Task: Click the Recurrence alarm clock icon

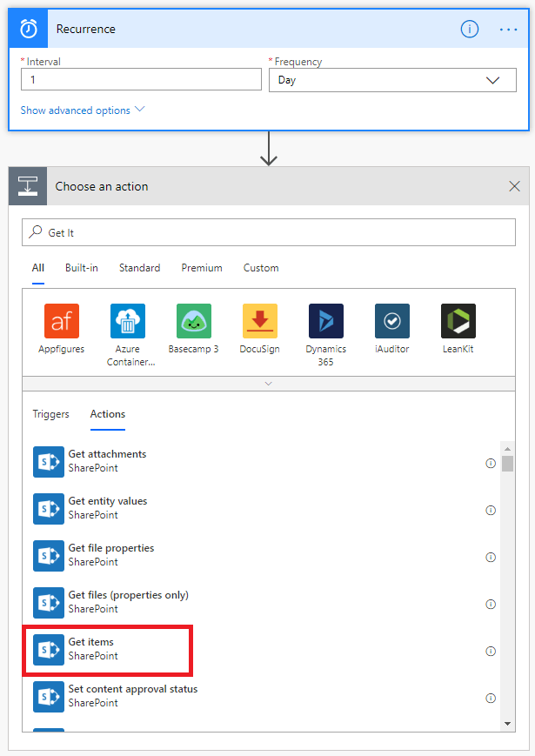Action: point(29,29)
